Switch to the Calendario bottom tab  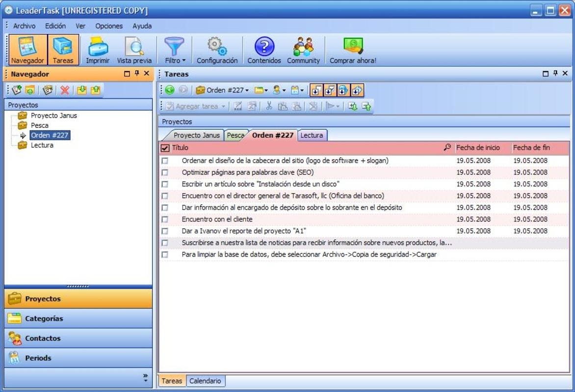click(x=205, y=381)
